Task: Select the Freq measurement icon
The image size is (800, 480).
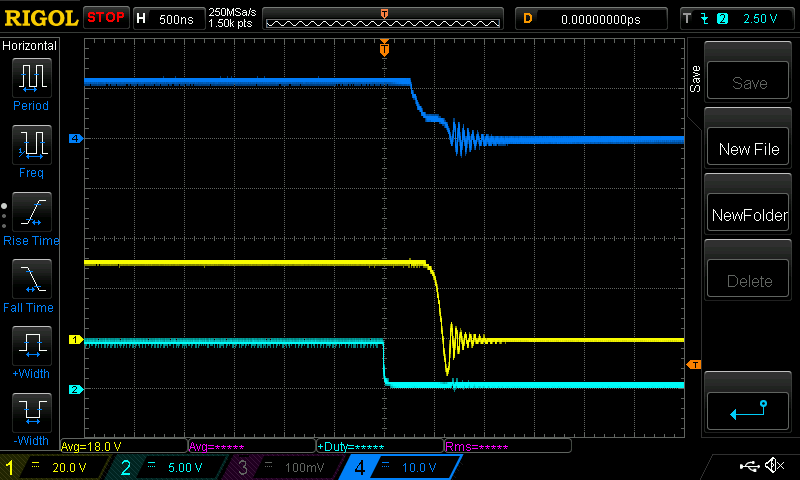Action: (31, 146)
